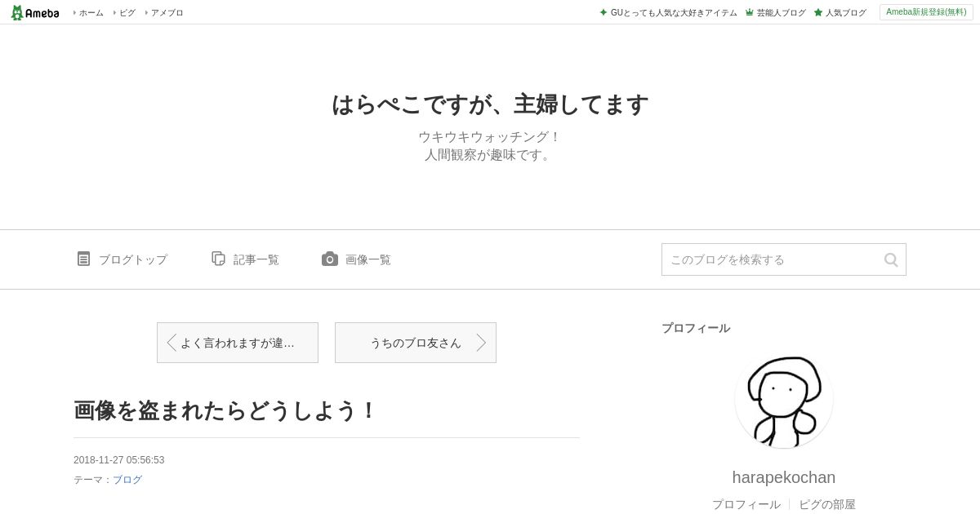Click the sparkle icon beside GU item link

pyautogui.click(x=604, y=12)
